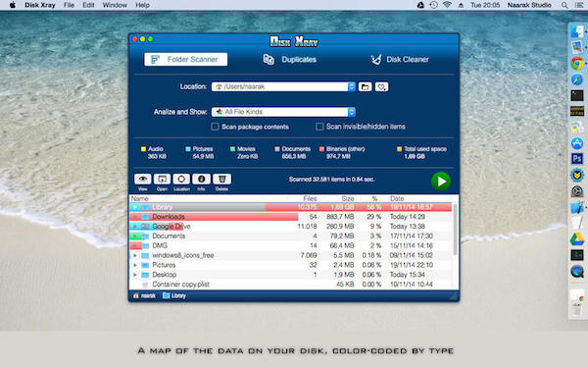Click the browse folder icon beside Location

365,86
